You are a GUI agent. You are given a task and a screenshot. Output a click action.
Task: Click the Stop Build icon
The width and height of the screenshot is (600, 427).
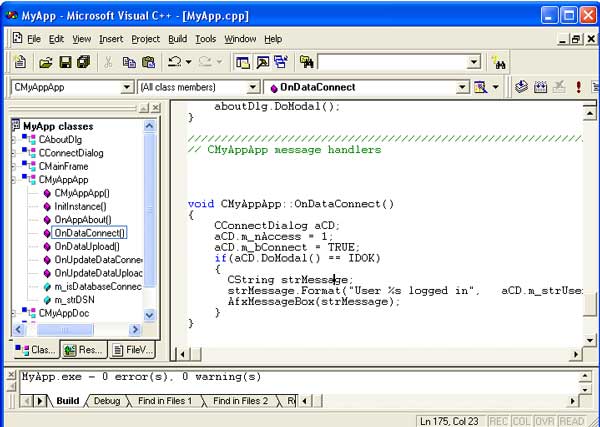point(559,87)
